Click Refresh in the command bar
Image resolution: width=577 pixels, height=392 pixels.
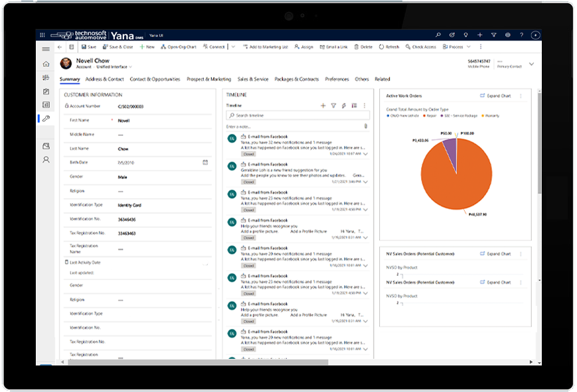[389, 47]
